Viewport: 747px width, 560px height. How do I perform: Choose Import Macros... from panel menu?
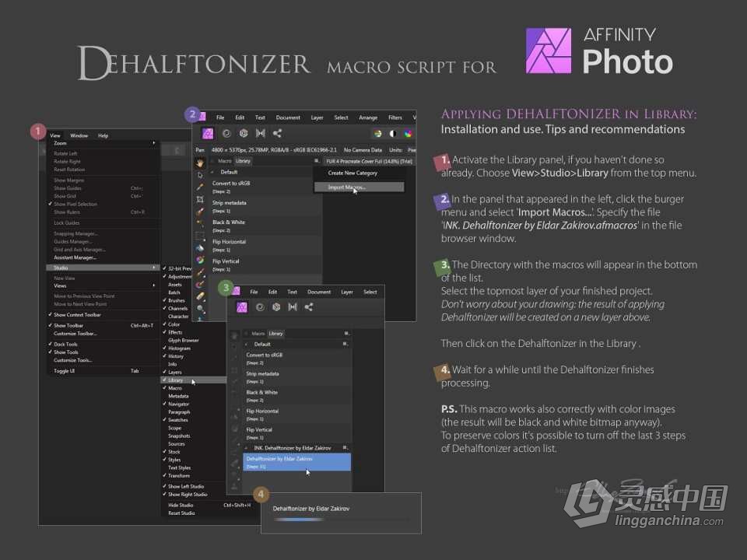pyautogui.click(x=359, y=187)
